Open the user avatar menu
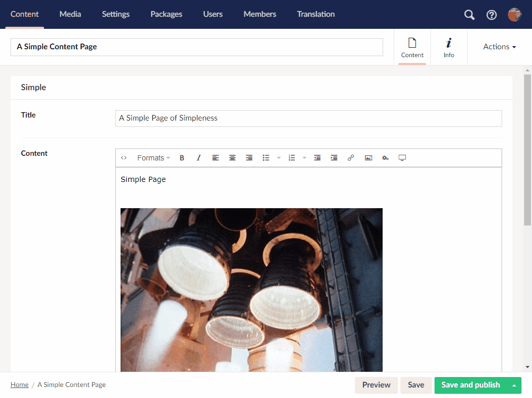 pos(515,15)
